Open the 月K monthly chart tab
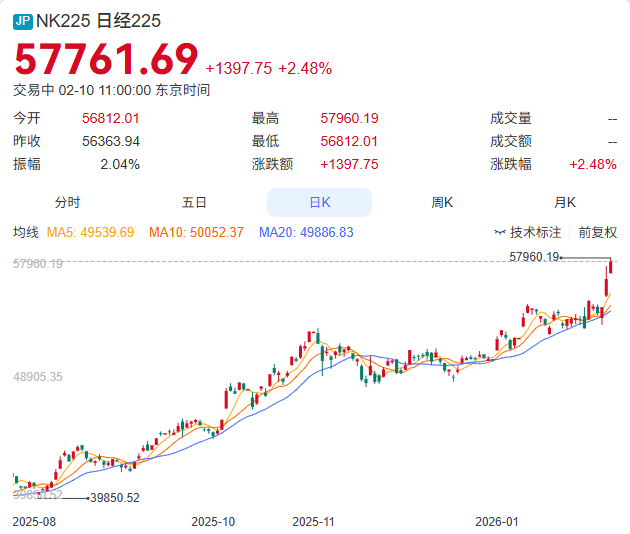The image size is (630, 534). pyautogui.click(x=565, y=202)
